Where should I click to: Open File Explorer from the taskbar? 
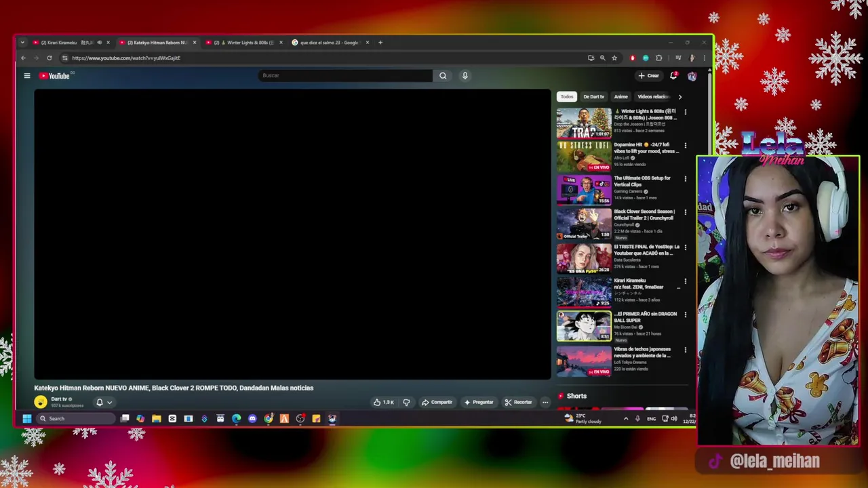pos(157,419)
